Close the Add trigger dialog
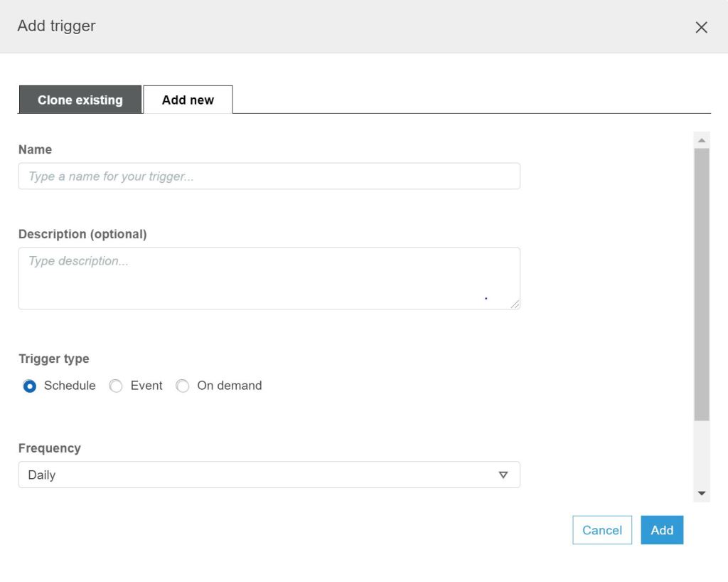728x582 pixels. (x=701, y=27)
